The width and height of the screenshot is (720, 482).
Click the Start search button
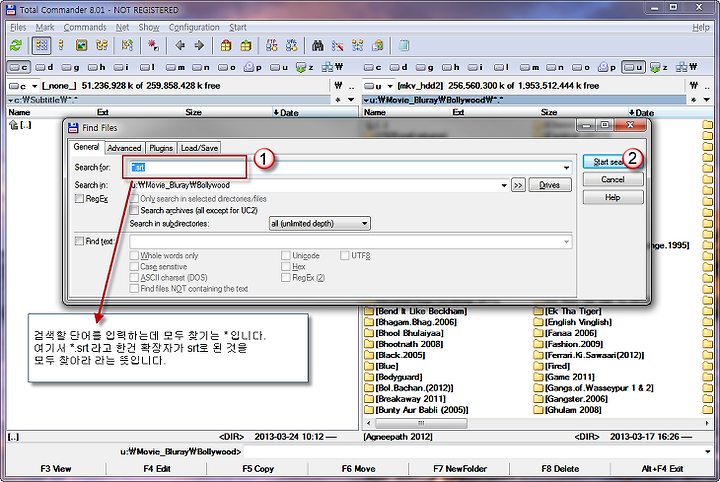(x=613, y=162)
